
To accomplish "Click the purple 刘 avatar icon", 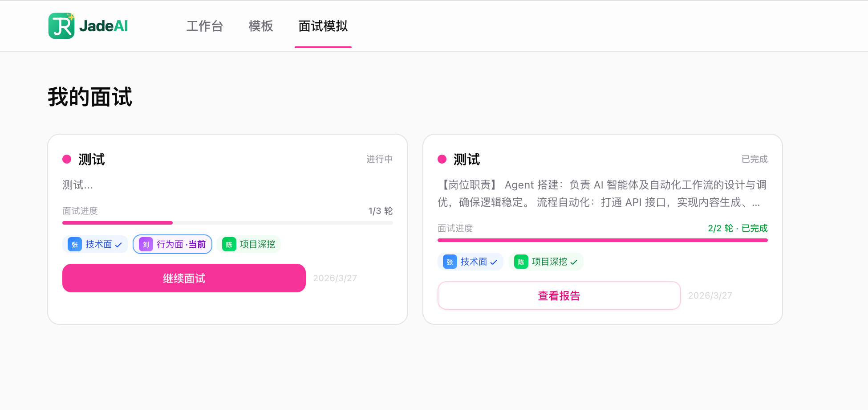I will coord(146,245).
